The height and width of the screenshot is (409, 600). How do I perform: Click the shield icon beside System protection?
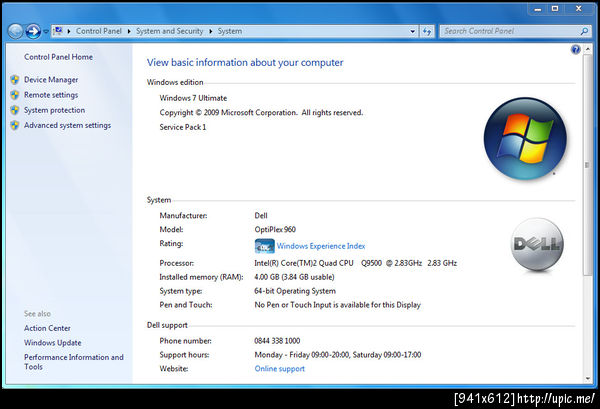(x=15, y=110)
